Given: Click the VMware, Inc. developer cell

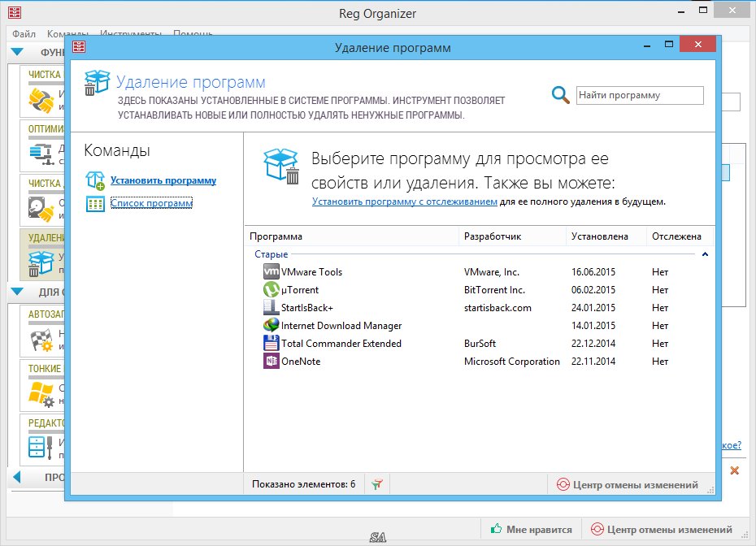Looking at the screenshot, I should (491, 272).
